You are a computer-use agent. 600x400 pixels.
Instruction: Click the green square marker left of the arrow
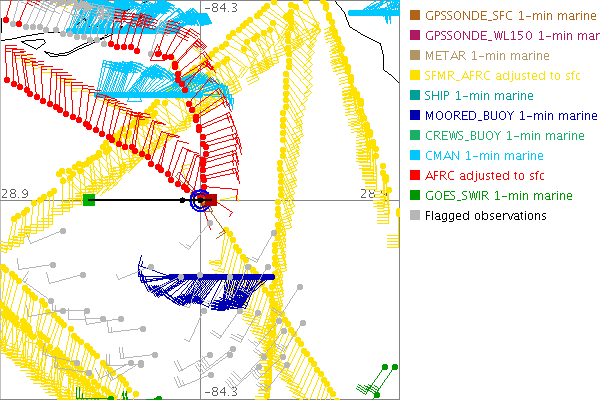click(89, 200)
